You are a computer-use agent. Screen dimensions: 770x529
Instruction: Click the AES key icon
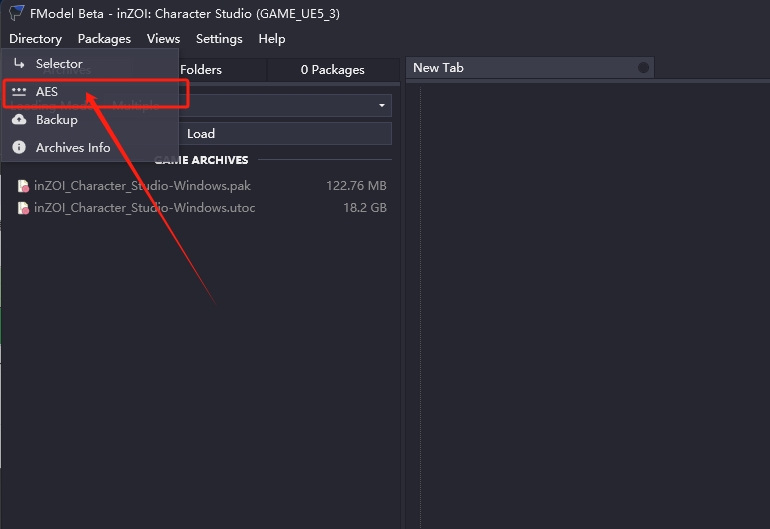19,91
